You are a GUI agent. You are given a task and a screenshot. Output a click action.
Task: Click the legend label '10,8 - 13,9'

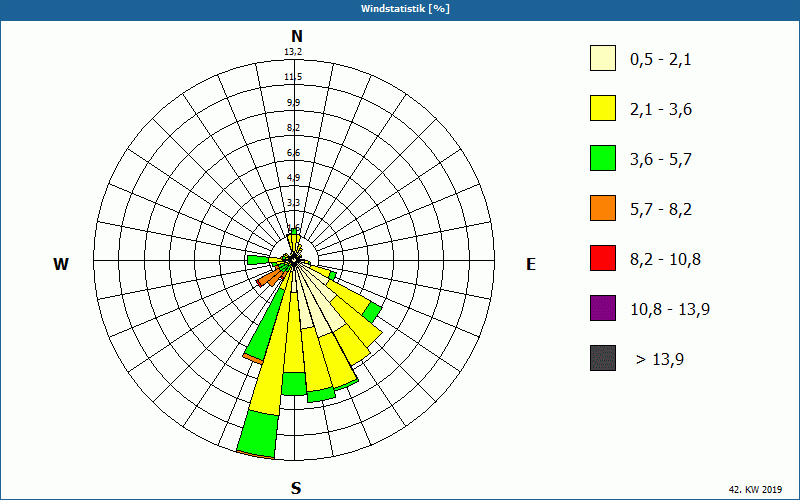(670, 310)
